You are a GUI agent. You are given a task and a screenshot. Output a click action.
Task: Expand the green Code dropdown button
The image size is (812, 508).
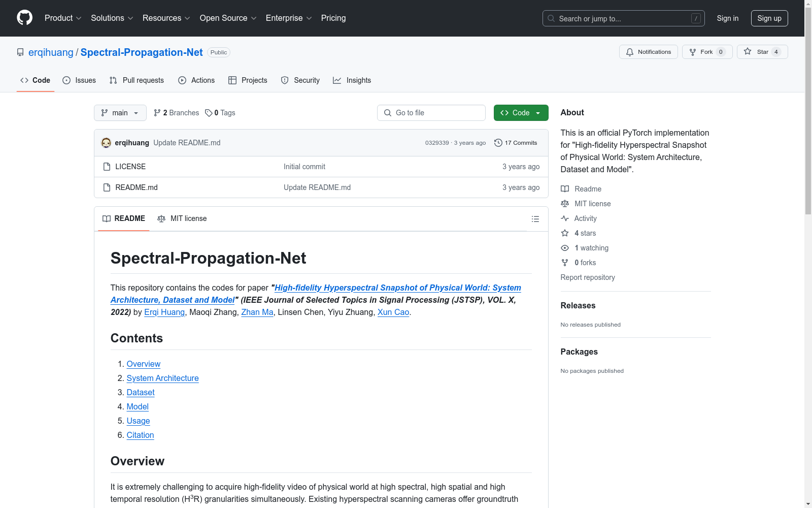click(x=521, y=113)
